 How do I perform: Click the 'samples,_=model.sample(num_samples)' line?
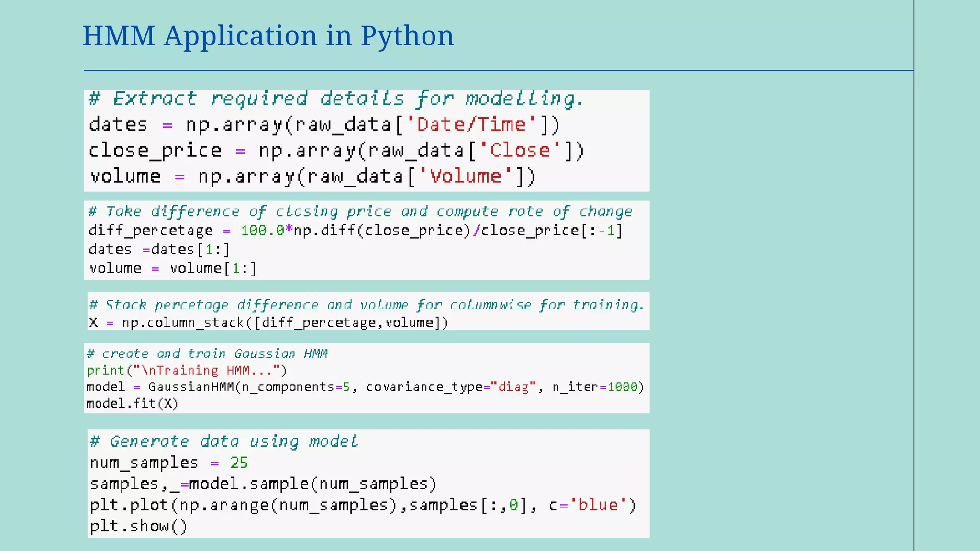coord(264,484)
